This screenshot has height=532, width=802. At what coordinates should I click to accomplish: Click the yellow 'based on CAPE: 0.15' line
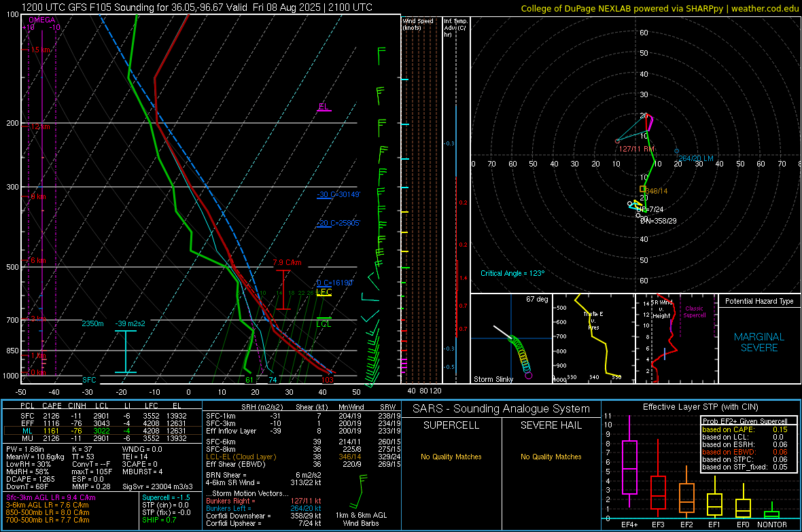pyautogui.click(x=745, y=429)
